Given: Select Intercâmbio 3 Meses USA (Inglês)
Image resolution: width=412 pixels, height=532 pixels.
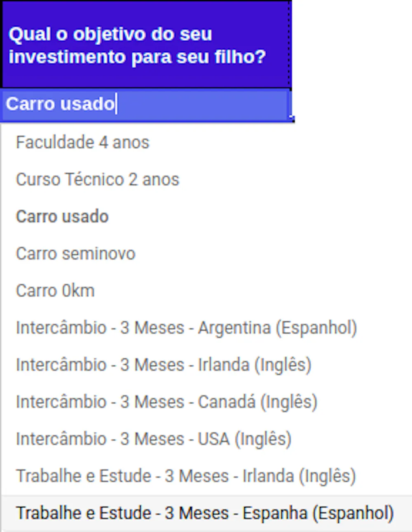Looking at the screenshot, I should tap(154, 439).
